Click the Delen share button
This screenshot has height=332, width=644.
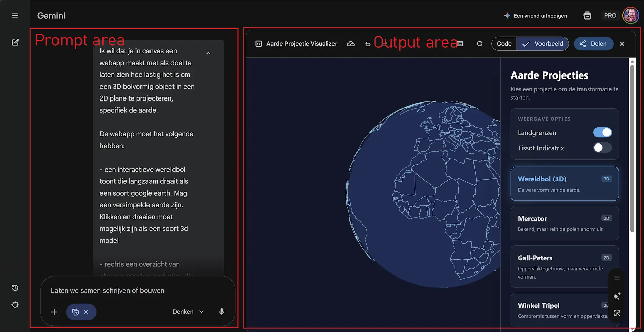[x=594, y=44]
